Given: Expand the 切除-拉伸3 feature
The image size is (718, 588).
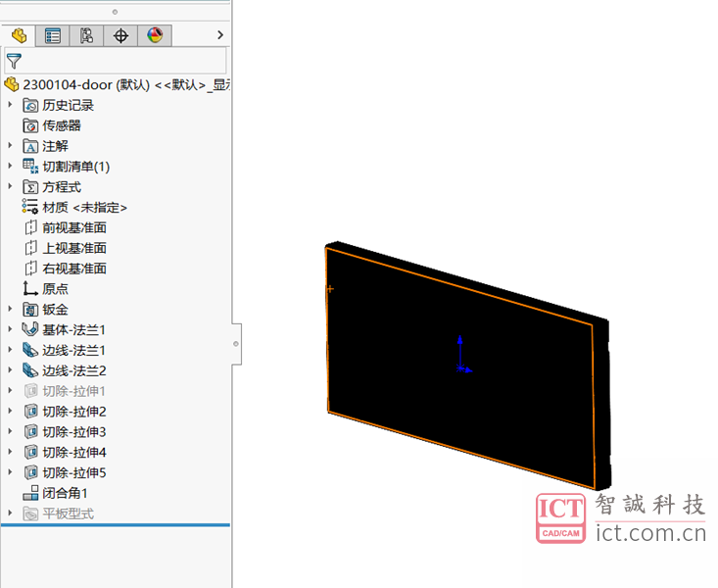Looking at the screenshot, I should (10, 431).
